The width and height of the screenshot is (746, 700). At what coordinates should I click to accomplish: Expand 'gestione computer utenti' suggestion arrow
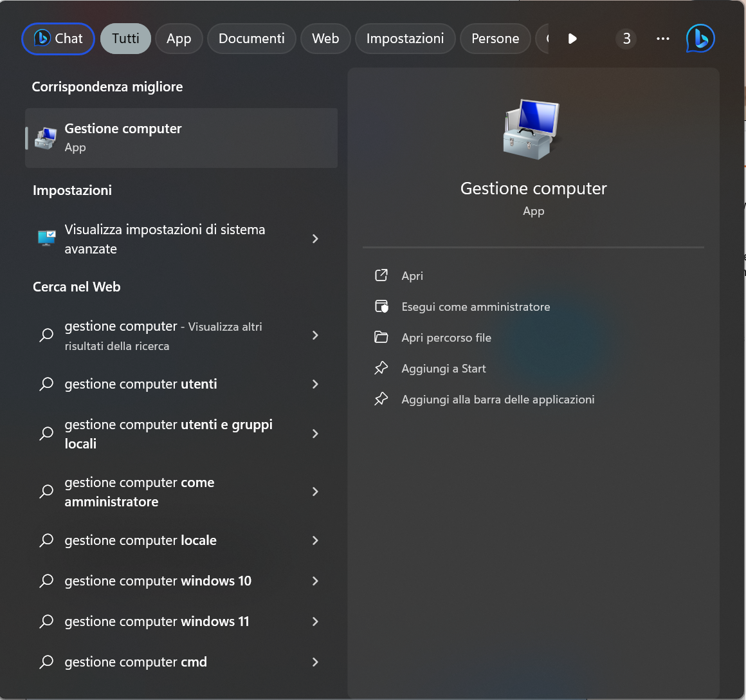point(315,384)
